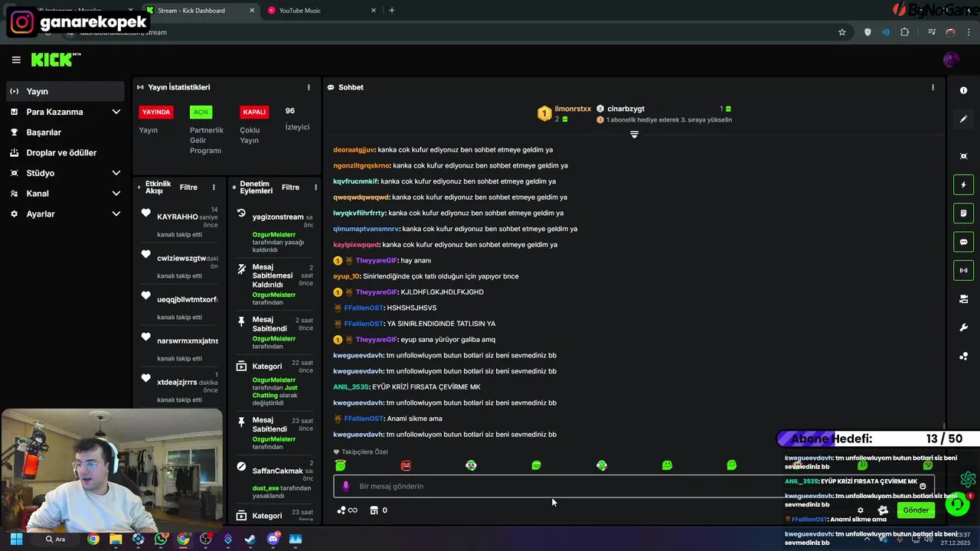The width and height of the screenshot is (980, 551).
Task: Click the media control icon in Chrome toolbar
Action: [x=932, y=32]
